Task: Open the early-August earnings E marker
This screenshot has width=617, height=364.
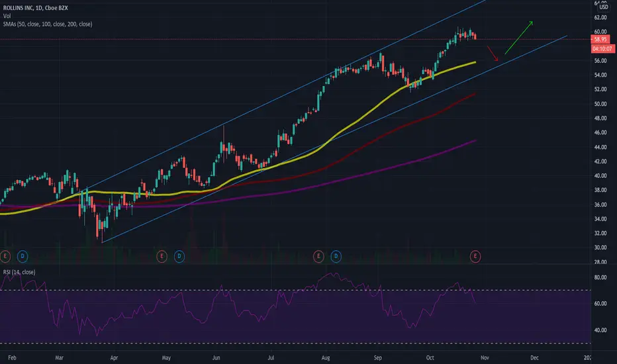Action: tap(318, 257)
